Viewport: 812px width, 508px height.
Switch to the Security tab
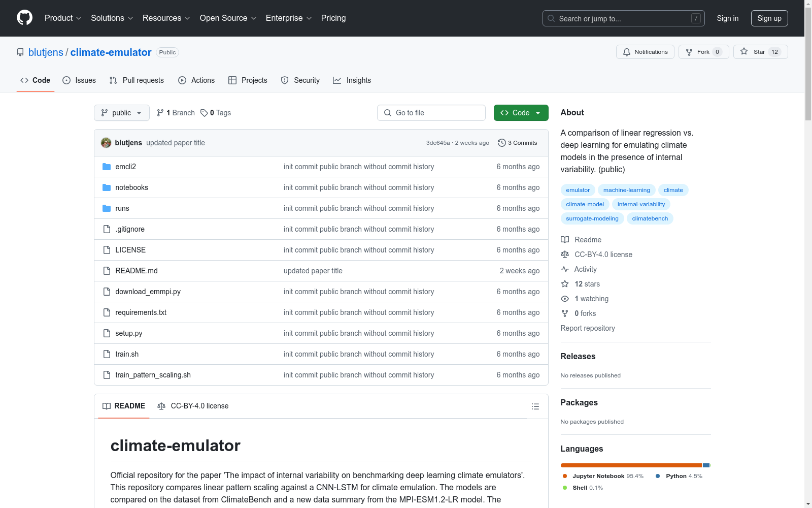click(x=300, y=80)
